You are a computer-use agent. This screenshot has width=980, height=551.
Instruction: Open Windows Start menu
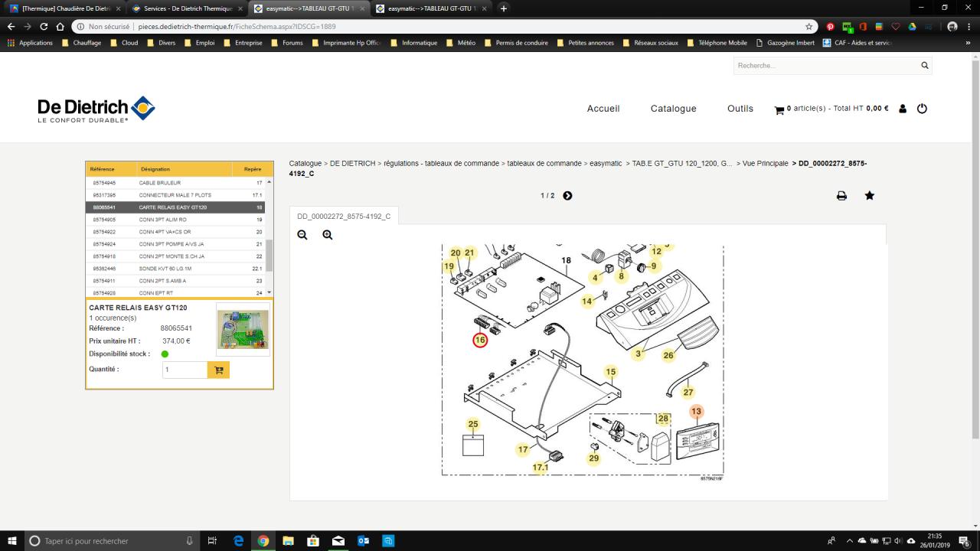tap(13, 541)
